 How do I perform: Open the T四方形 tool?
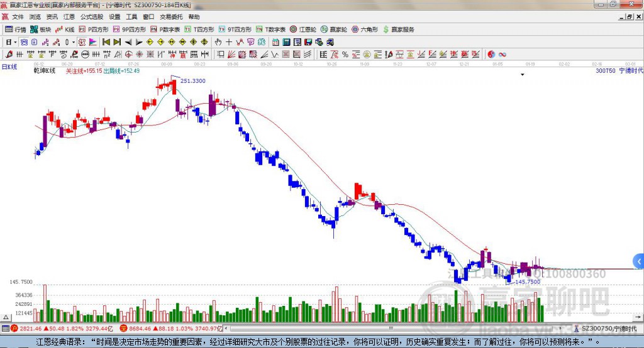[199, 30]
